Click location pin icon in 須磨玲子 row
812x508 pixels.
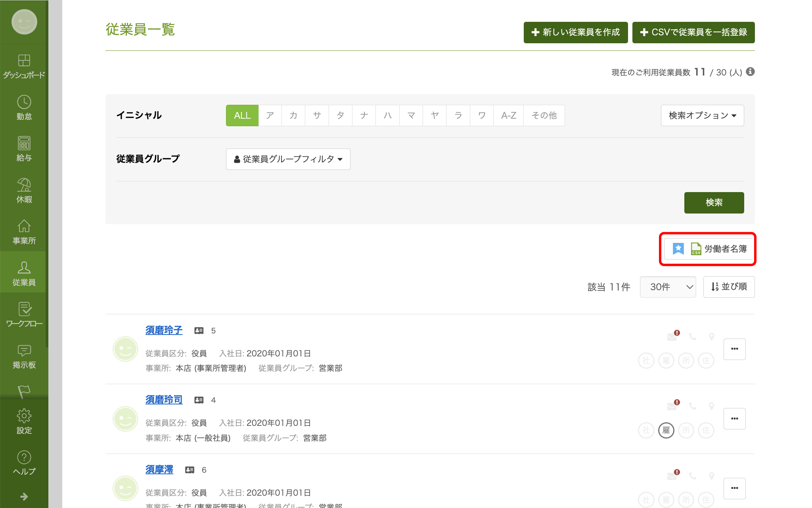712,337
